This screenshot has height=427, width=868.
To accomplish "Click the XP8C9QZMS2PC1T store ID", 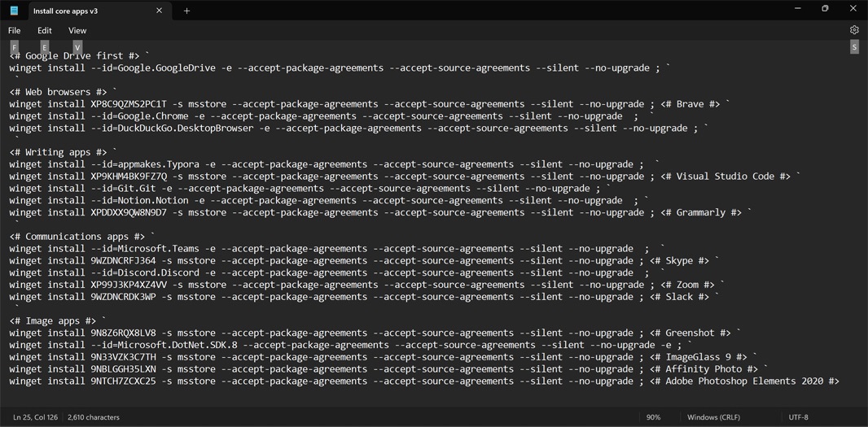I will point(129,104).
